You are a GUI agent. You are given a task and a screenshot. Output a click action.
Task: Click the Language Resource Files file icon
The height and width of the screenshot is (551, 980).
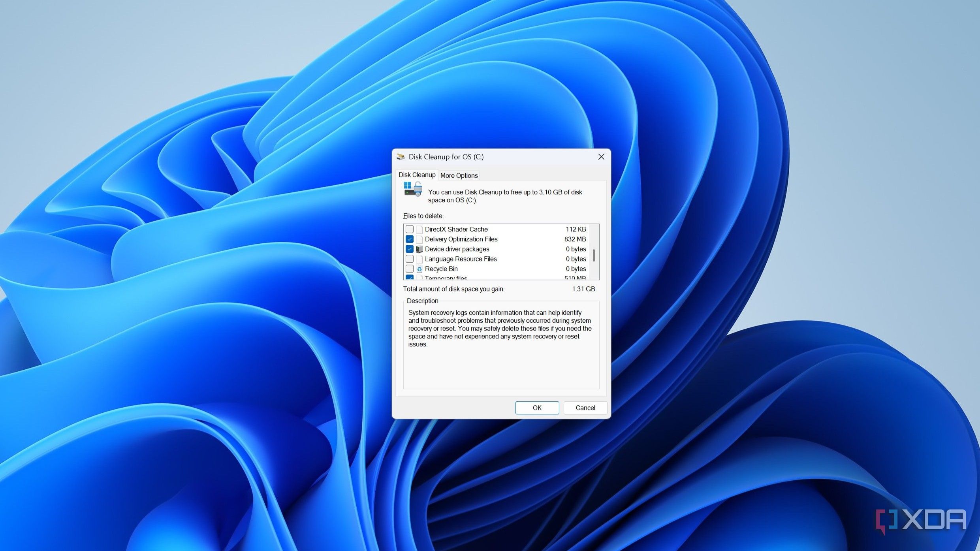click(419, 259)
